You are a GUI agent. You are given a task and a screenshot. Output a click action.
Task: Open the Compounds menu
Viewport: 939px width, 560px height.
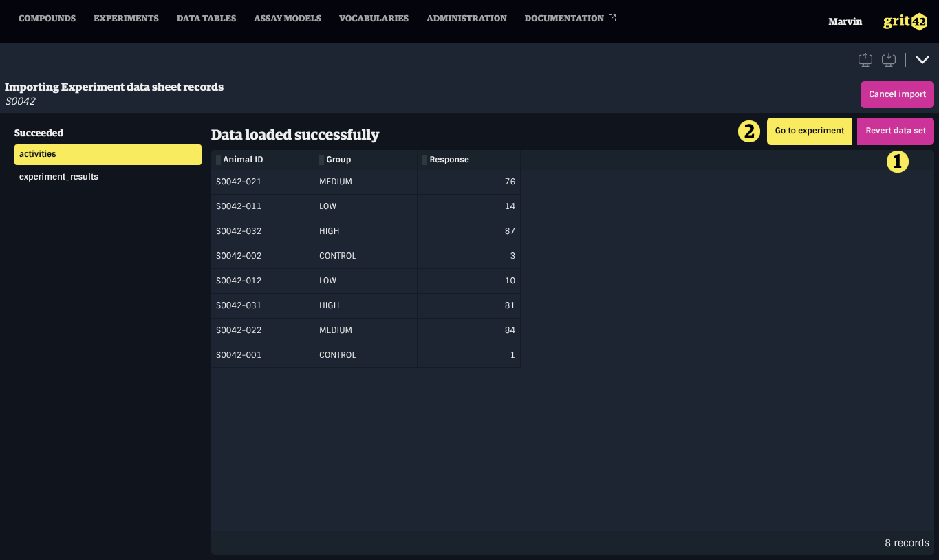pos(47,19)
